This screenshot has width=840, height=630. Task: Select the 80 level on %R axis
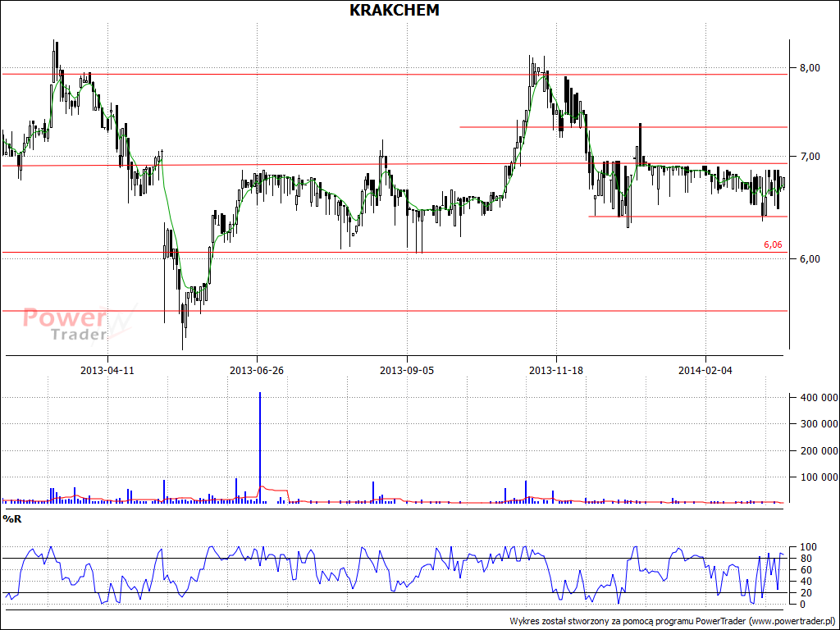805,558
